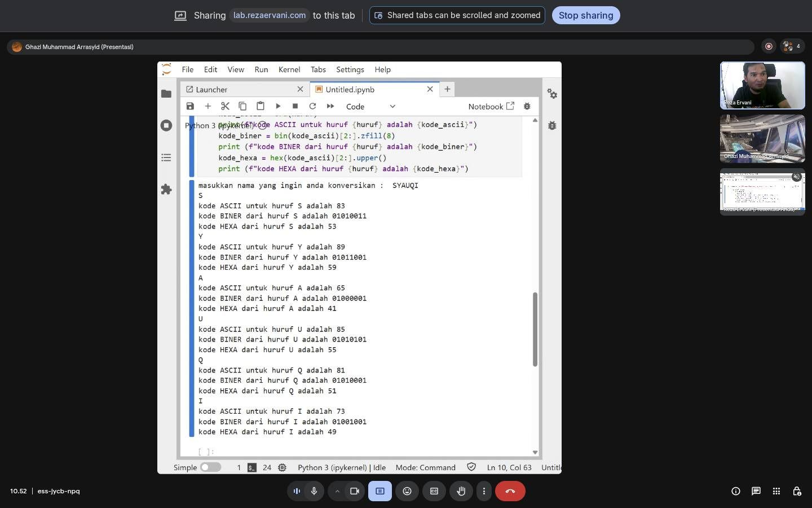Click the notebook scroll up arrow
Image resolution: width=812 pixels, height=508 pixels.
tap(535, 120)
